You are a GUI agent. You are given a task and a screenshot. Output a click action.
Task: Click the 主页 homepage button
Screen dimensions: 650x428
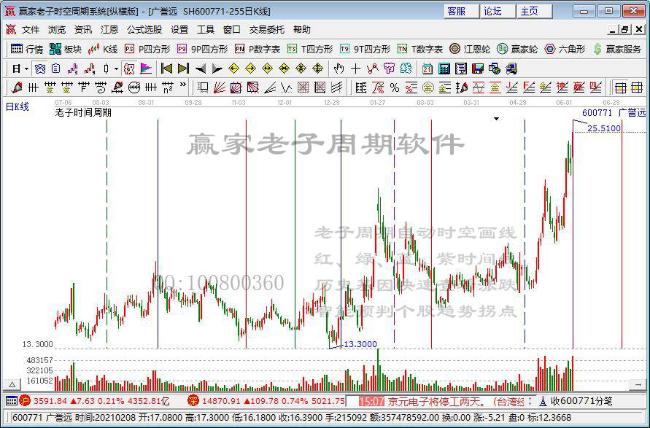point(534,11)
